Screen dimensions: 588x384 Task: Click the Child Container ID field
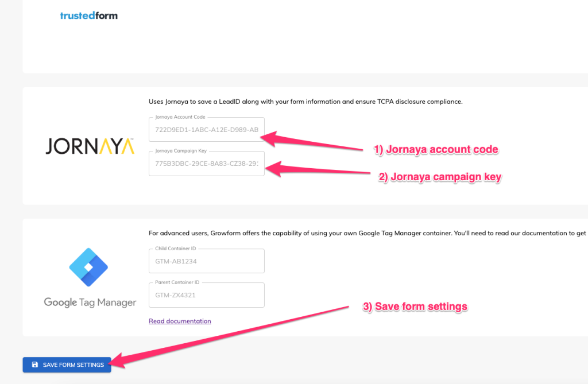[x=207, y=261]
